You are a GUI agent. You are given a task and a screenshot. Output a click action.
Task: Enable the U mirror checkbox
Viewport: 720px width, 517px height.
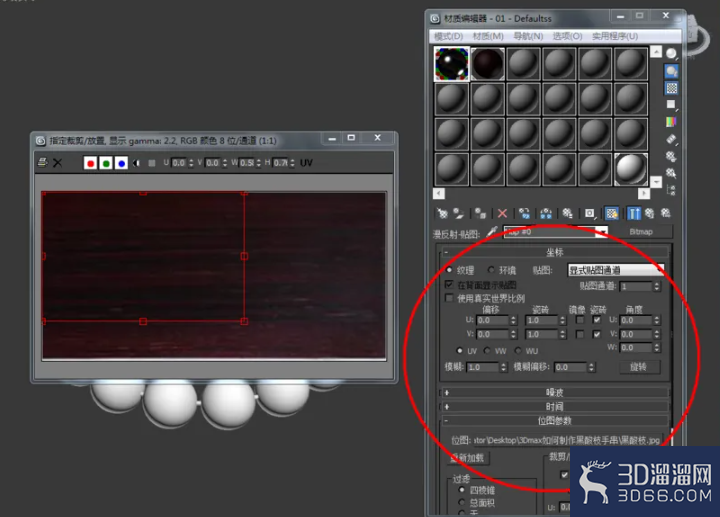click(x=580, y=320)
